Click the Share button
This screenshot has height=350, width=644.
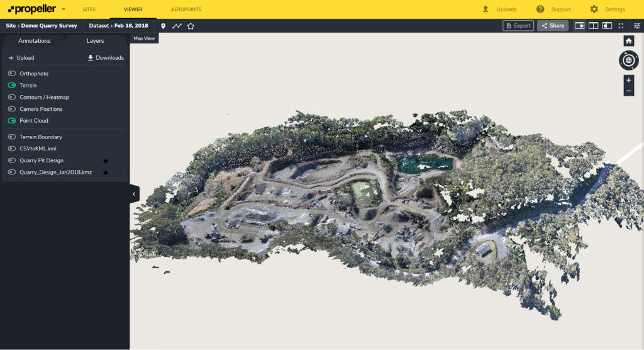[552, 26]
